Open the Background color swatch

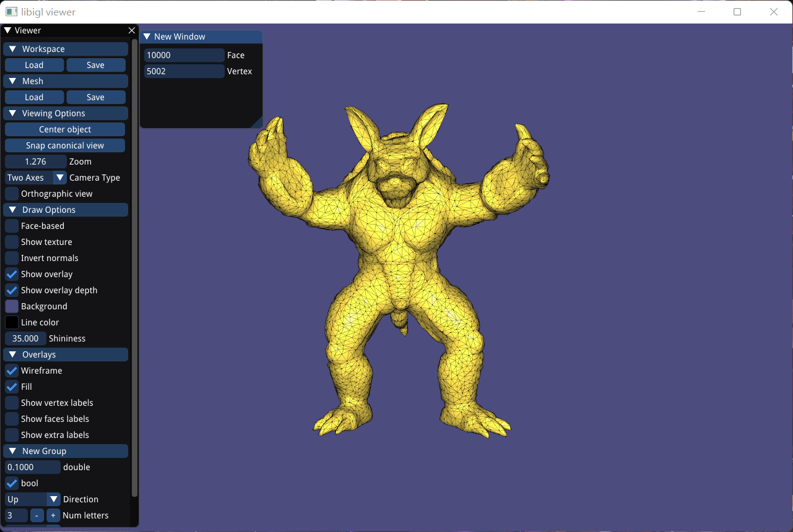click(11, 306)
